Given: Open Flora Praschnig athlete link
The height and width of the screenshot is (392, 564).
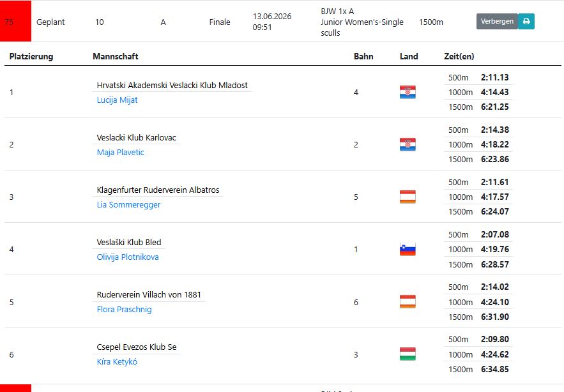Looking at the screenshot, I should (124, 309).
